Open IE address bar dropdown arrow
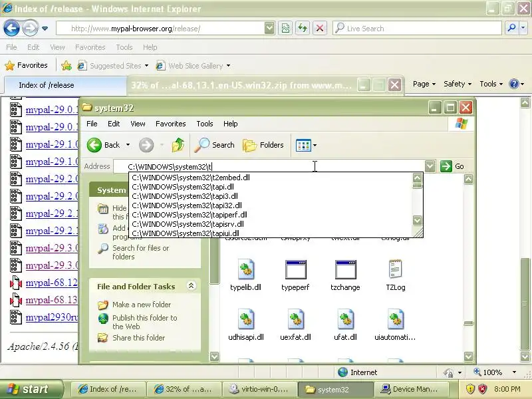The width and height of the screenshot is (532, 399). click(269, 28)
